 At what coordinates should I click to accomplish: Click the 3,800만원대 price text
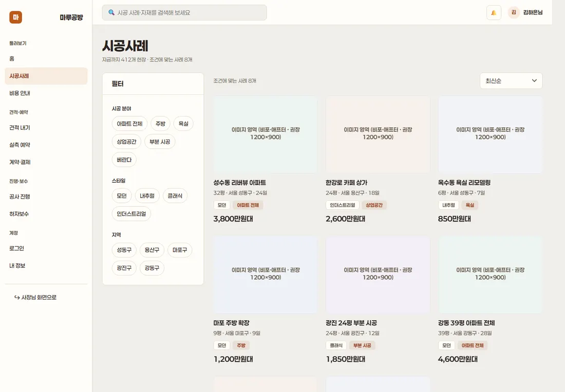pyautogui.click(x=233, y=219)
